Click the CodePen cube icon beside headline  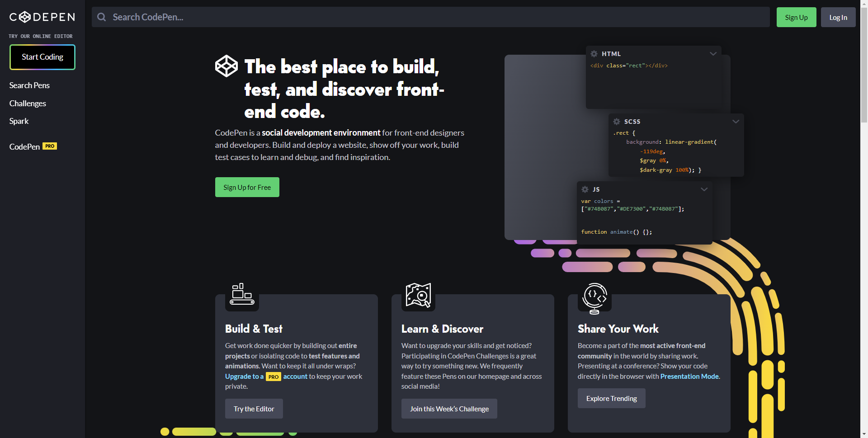(x=226, y=66)
